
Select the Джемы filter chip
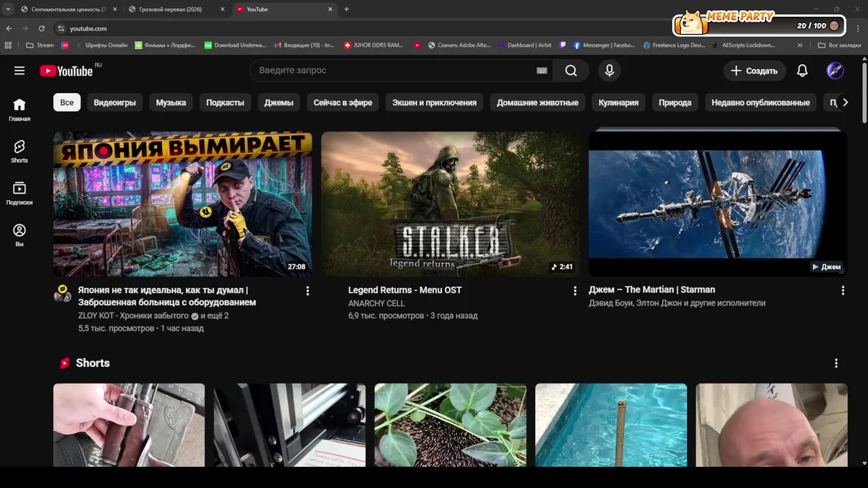pyautogui.click(x=279, y=102)
